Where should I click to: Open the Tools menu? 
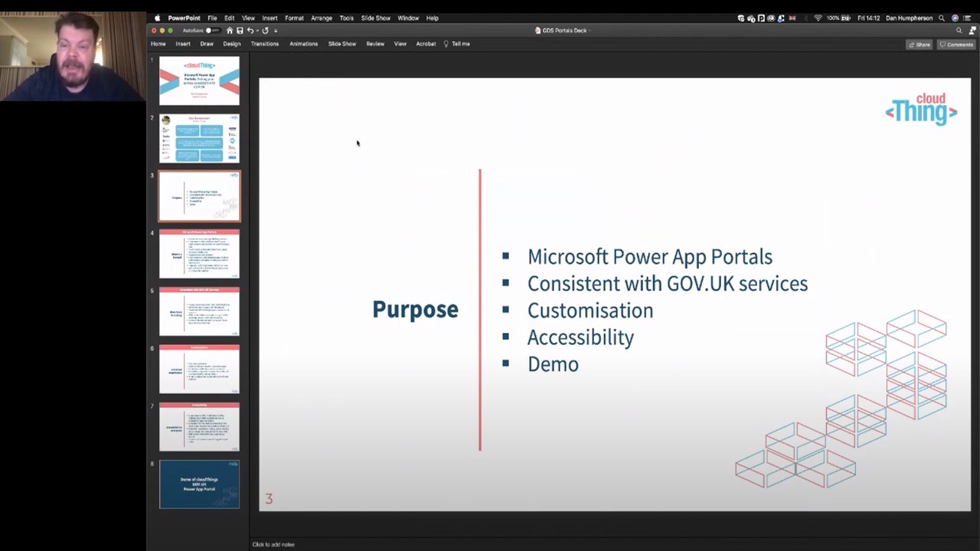coord(347,18)
